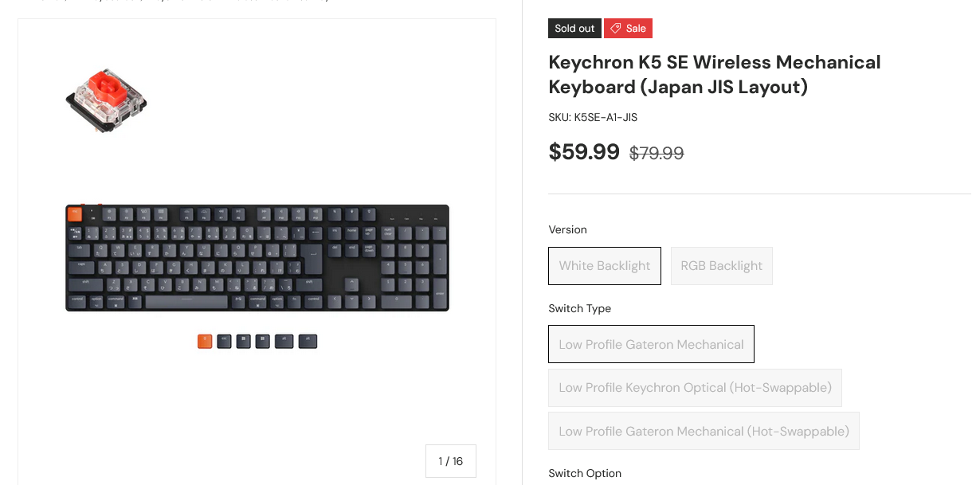Click the red Gateron switch image
Viewport: 980px width, 485px height.
(x=106, y=100)
